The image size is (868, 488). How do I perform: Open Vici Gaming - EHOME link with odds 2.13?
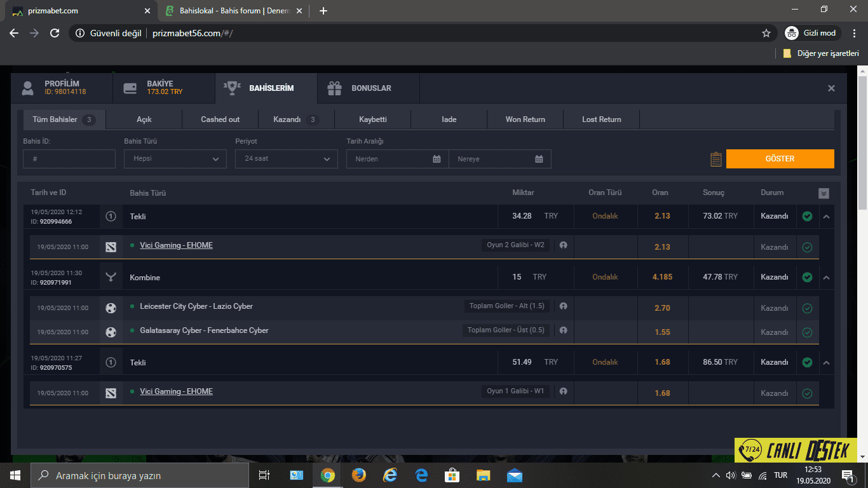pos(176,245)
